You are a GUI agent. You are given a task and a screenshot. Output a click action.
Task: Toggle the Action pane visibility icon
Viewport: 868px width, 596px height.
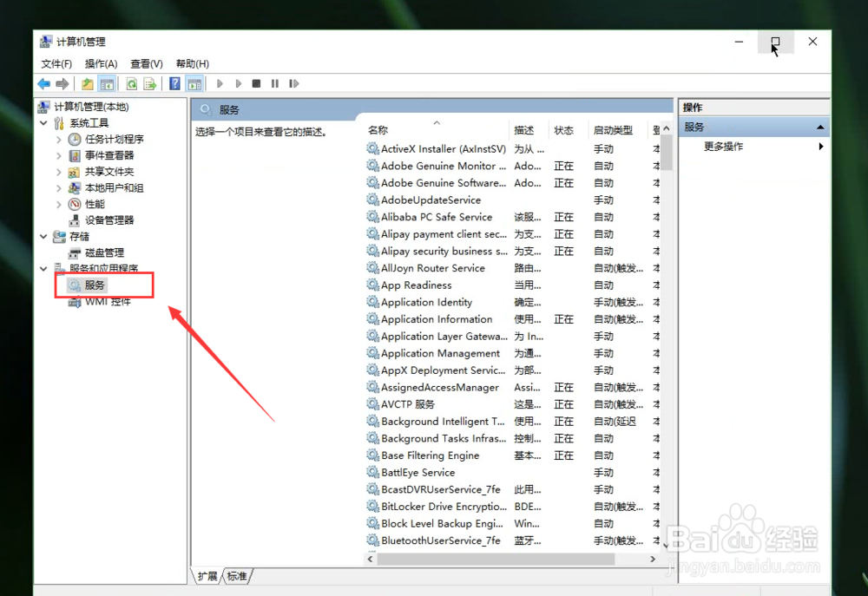[195, 83]
